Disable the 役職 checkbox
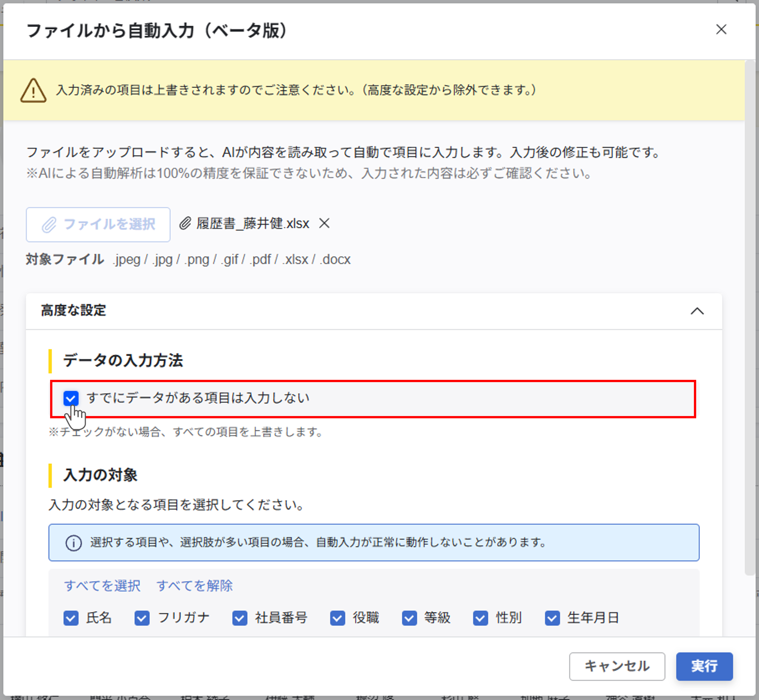This screenshot has height=700, width=759. coord(337,618)
